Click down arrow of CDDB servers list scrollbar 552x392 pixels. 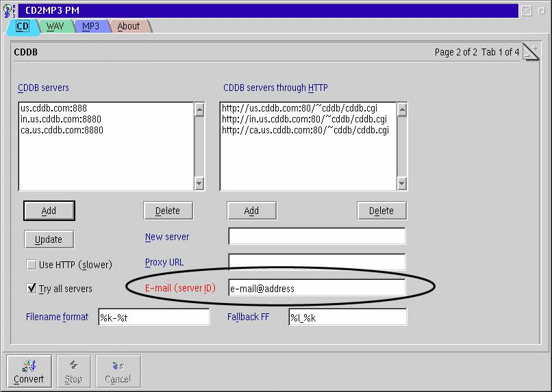coord(199,183)
